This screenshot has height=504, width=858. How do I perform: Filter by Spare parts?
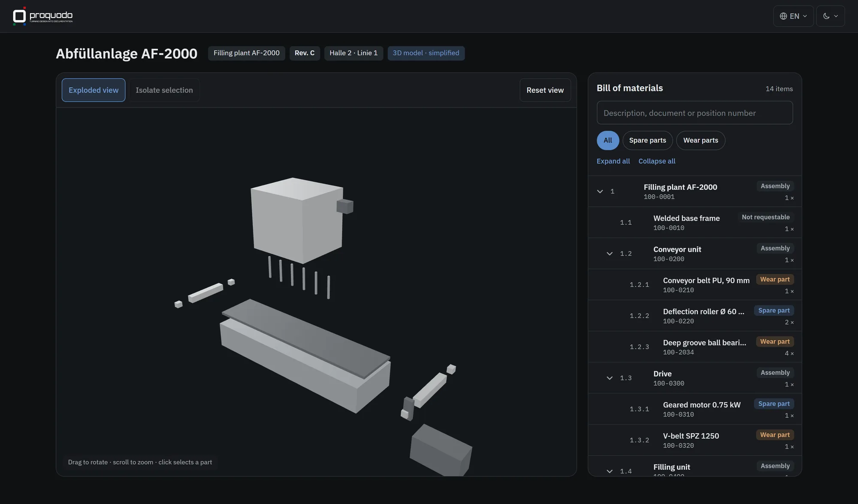tap(647, 140)
